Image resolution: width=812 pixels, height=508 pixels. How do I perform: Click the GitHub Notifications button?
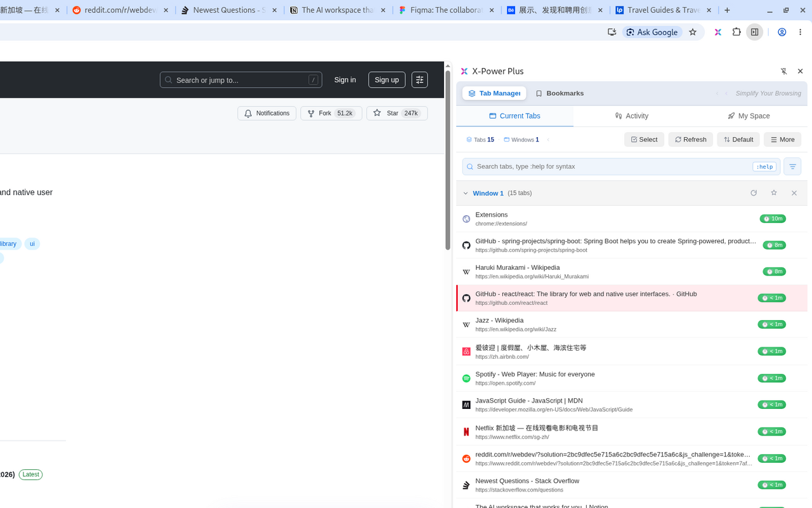(x=266, y=113)
